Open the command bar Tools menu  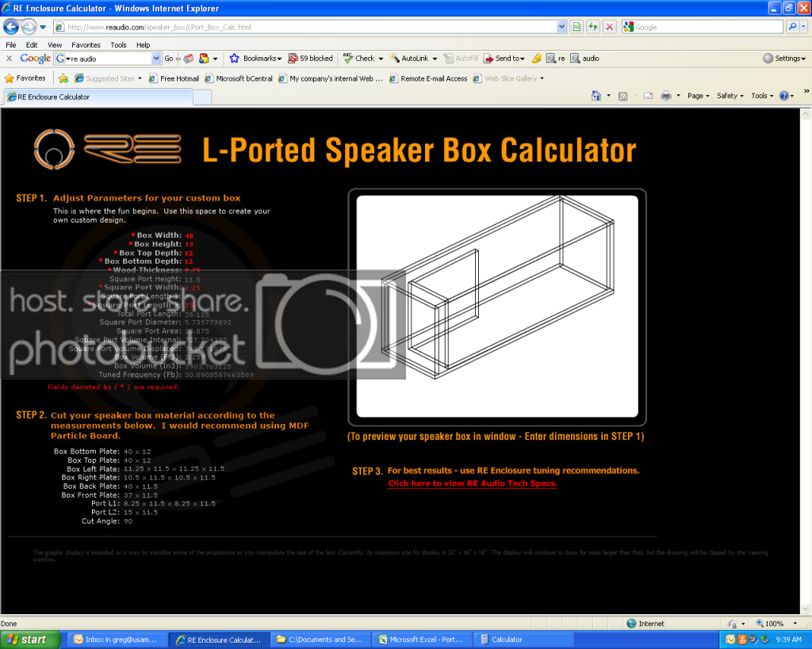tap(762, 96)
